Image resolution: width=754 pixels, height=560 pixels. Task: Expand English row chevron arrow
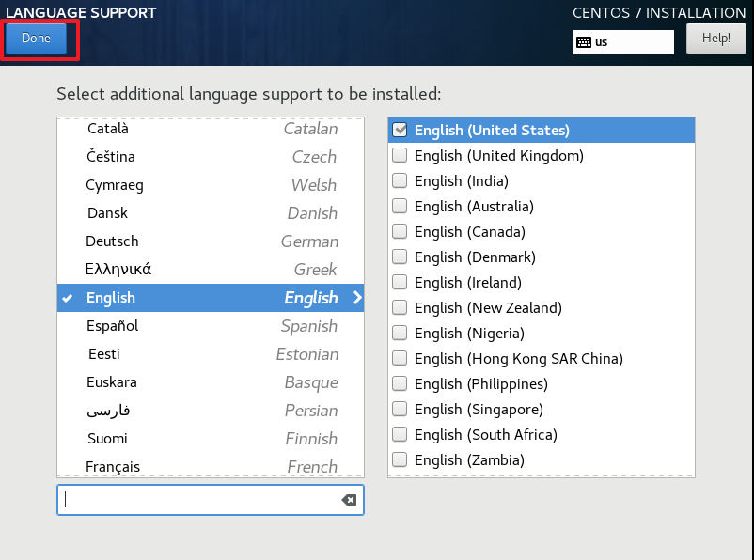[x=357, y=298]
